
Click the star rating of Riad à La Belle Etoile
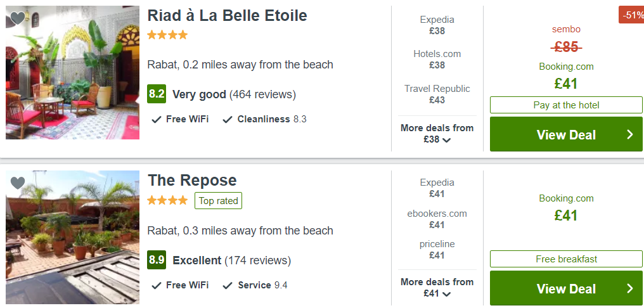167,35
